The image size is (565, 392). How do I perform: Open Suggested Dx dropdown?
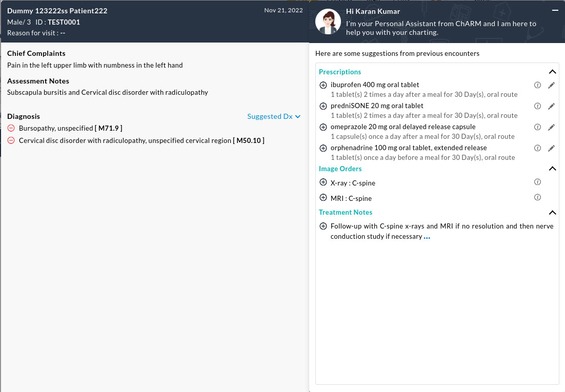(273, 116)
